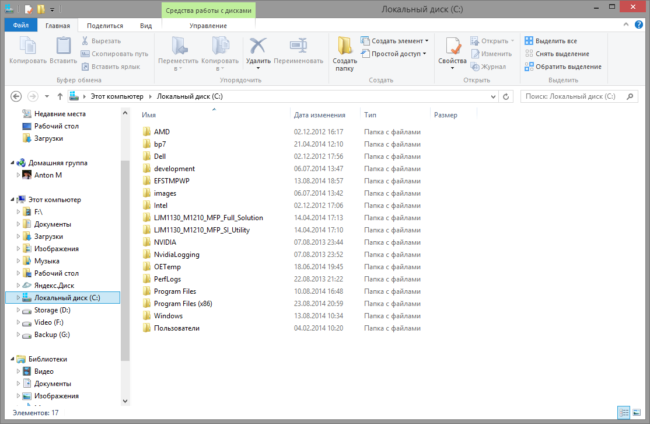
Task: Expand the Storage (D:) tree node
Action: click(18, 310)
